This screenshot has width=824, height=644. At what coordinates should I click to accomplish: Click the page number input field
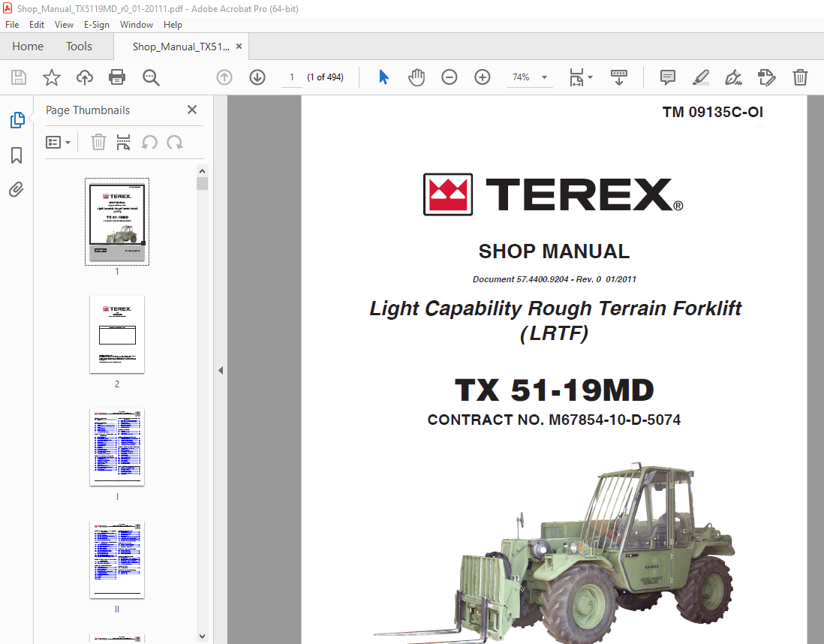click(292, 77)
